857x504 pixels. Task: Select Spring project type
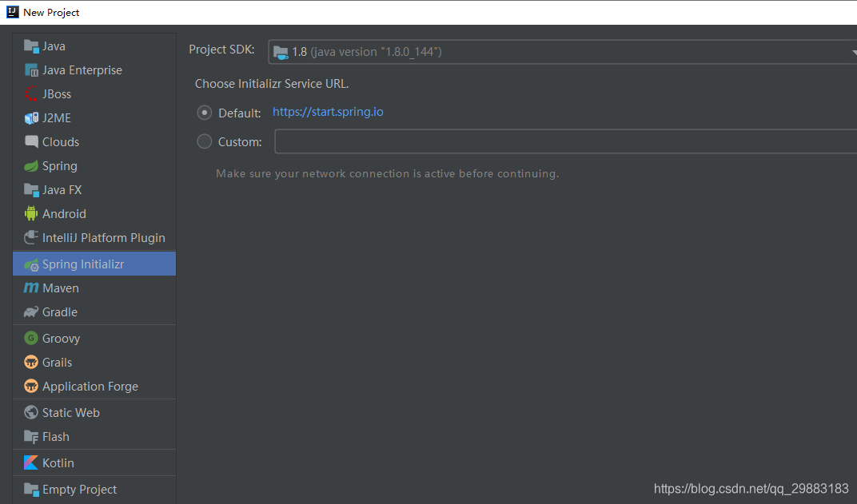94,166
